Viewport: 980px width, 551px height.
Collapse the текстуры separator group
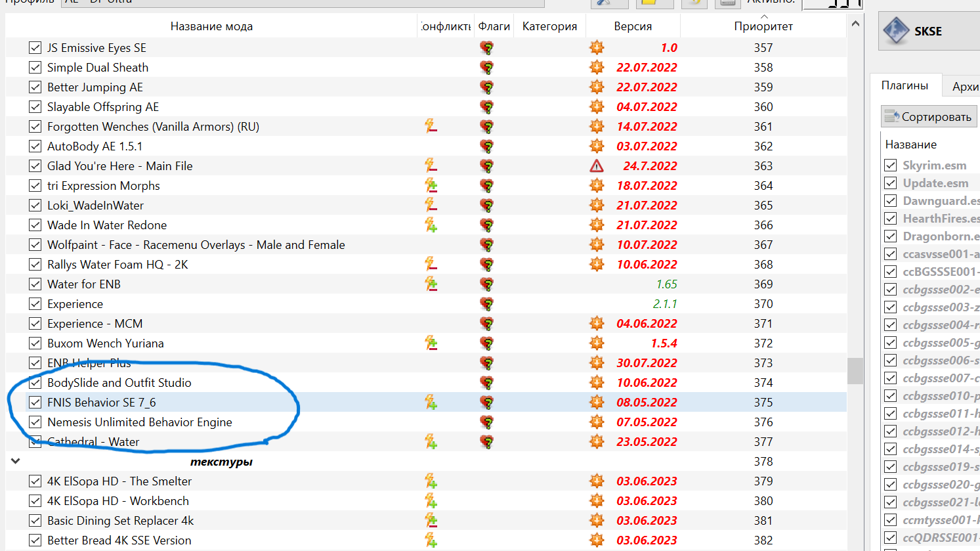pyautogui.click(x=16, y=461)
